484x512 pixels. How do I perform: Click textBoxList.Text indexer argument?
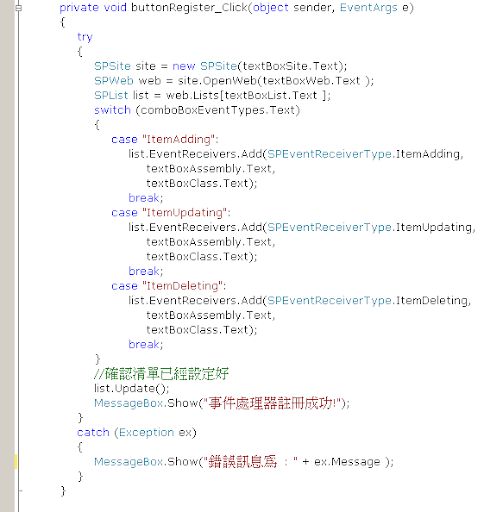270,95
